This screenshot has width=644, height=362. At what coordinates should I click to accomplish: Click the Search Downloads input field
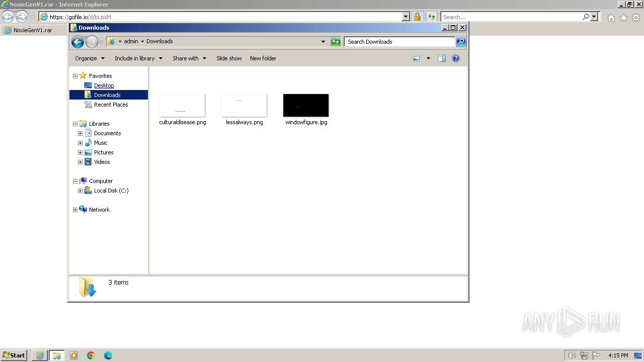click(400, 42)
